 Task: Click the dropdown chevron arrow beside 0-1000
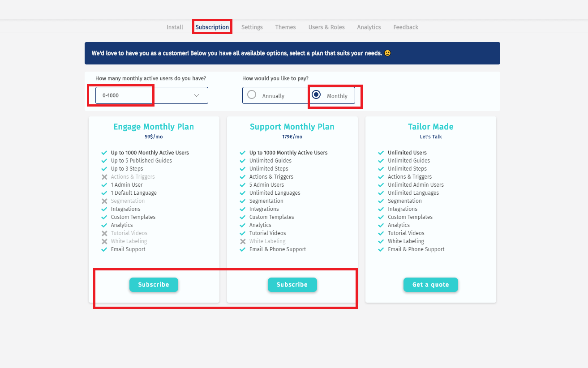click(x=197, y=95)
